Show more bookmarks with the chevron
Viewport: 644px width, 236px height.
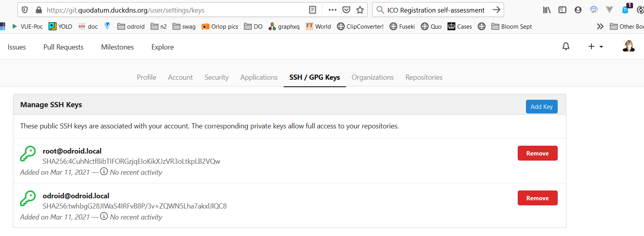point(600,26)
